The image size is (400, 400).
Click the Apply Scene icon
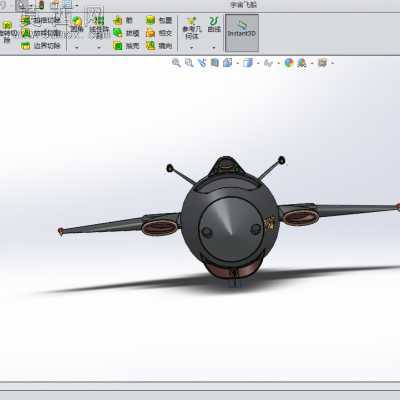[x=302, y=63]
